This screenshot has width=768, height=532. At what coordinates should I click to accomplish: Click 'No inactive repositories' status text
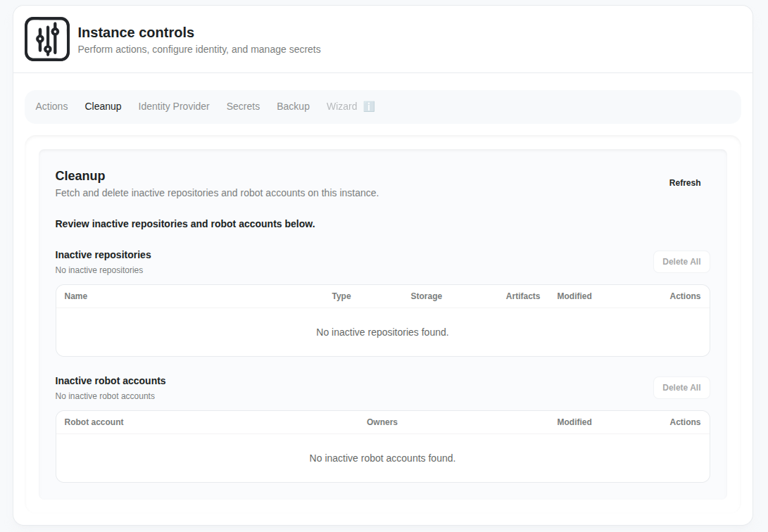[x=99, y=270]
